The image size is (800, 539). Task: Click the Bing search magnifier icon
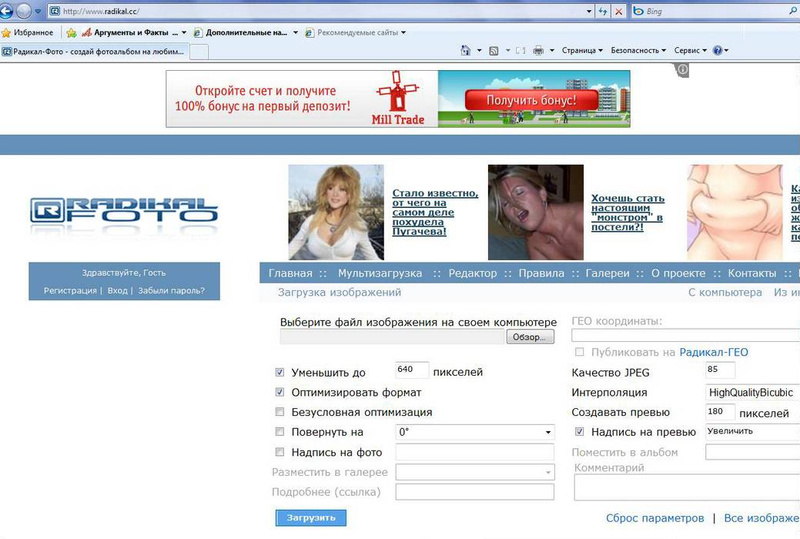click(x=793, y=11)
